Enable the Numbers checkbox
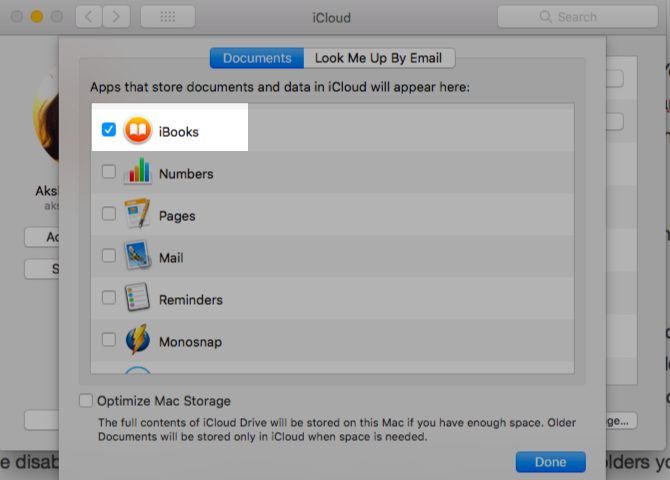The image size is (670, 480). pyautogui.click(x=109, y=172)
